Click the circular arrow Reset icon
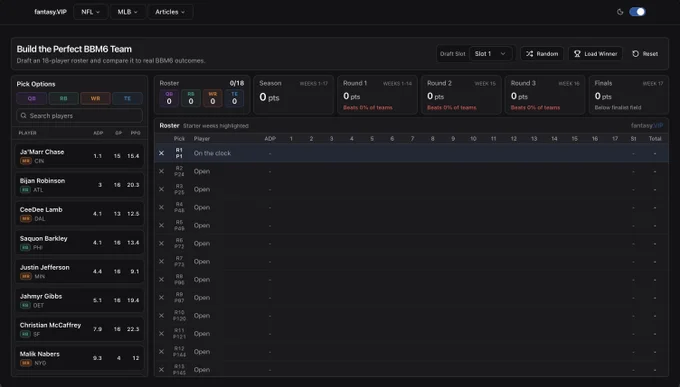This screenshot has width=680, height=387. (635, 54)
